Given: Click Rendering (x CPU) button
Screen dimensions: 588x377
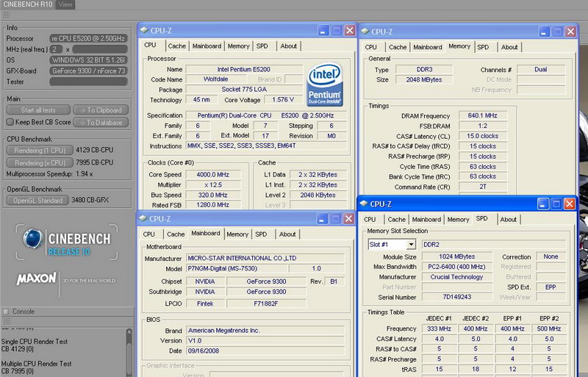Looking at the screenshot, I should click(x=40, y=163).
